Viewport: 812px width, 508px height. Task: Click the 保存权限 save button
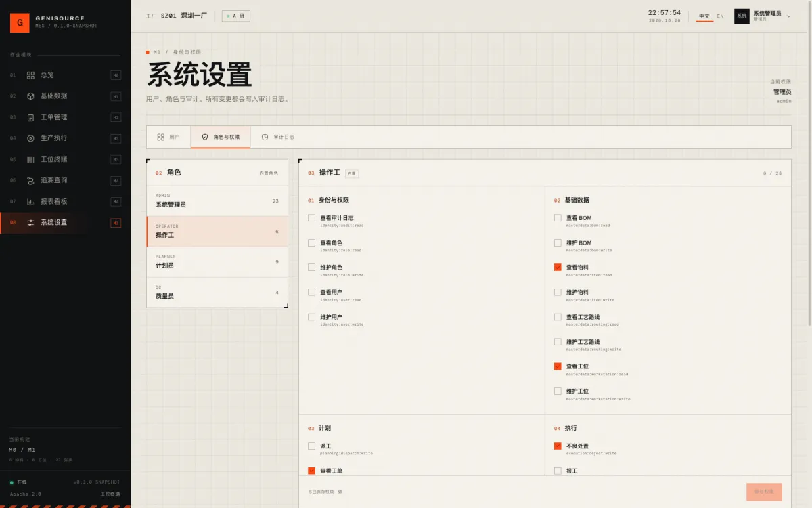(764, 492)
